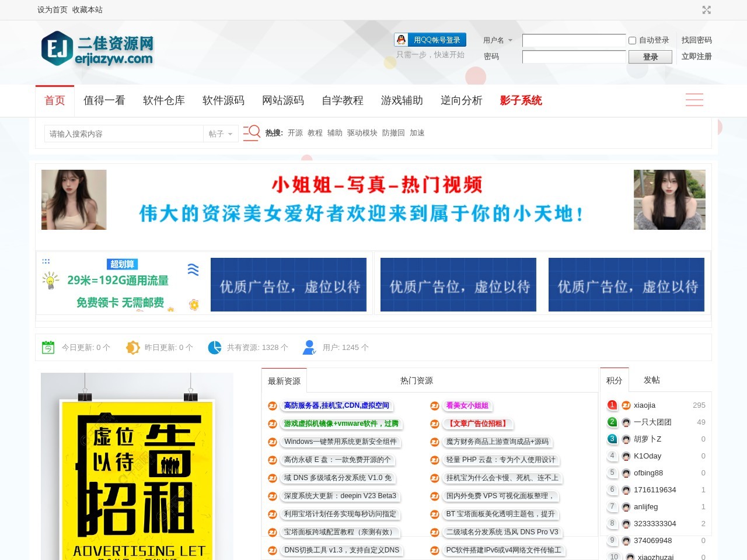Expand the 用户名 login type dropdown

point(498,40)
